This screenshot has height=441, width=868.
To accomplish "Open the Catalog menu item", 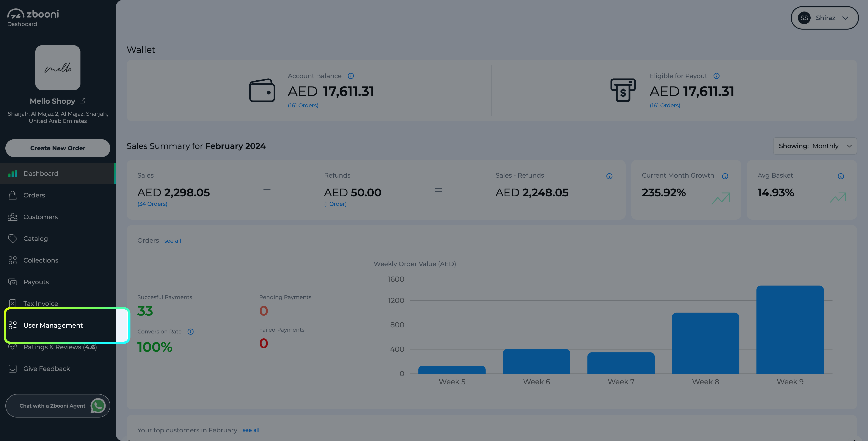I will [57, 239].
